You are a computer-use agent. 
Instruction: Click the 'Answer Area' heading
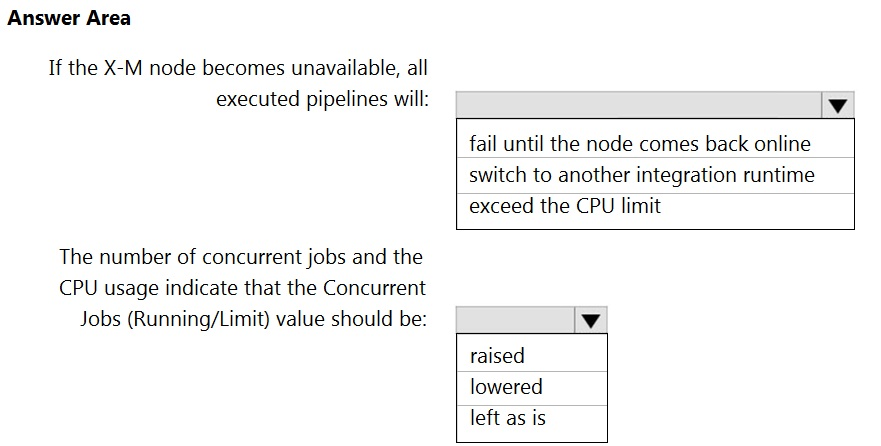[x=69, y=18]
